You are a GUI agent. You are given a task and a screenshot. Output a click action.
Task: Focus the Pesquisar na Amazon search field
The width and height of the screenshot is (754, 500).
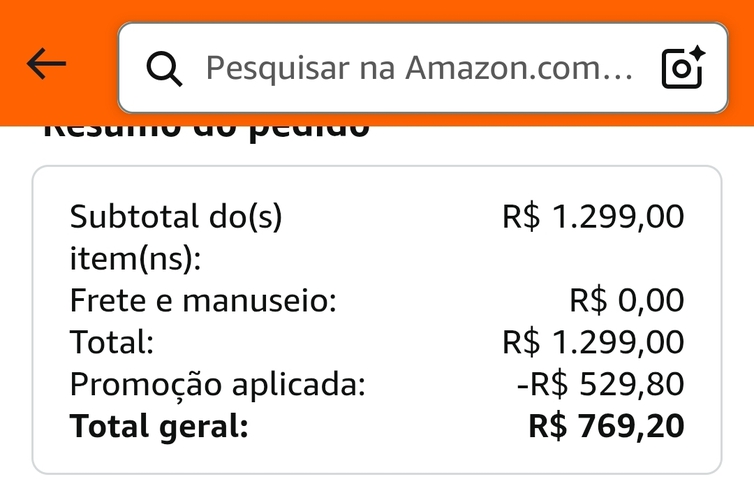coord(418,68)
